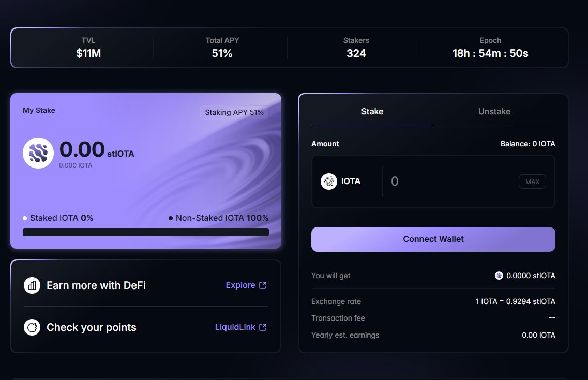Switch to the Stake tab
Screen dimensions: 588x380
(372, 111)
